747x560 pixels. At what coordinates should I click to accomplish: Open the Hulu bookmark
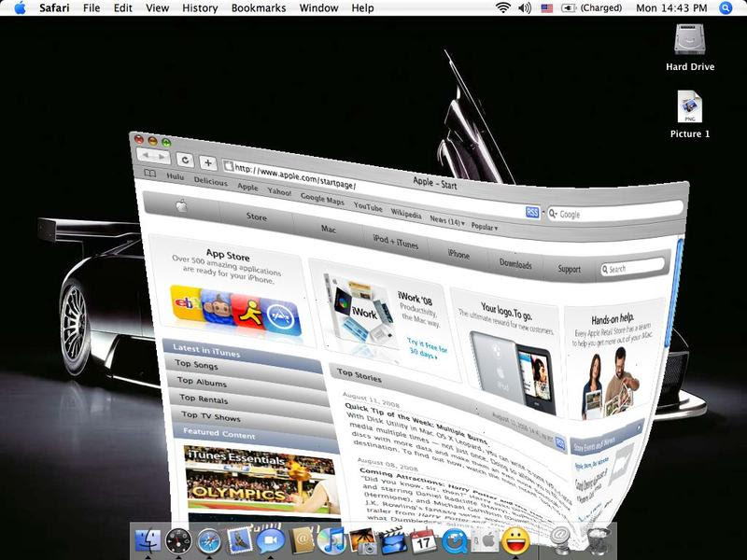(175, 176)
